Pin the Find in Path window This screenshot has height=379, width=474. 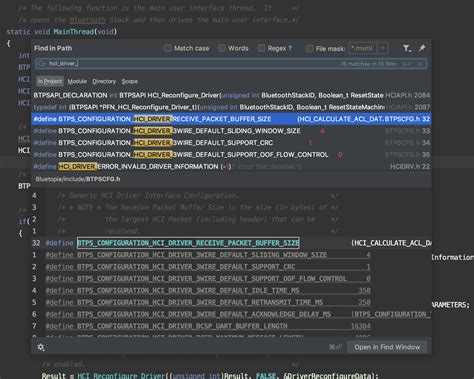click(x=422, y=48)
